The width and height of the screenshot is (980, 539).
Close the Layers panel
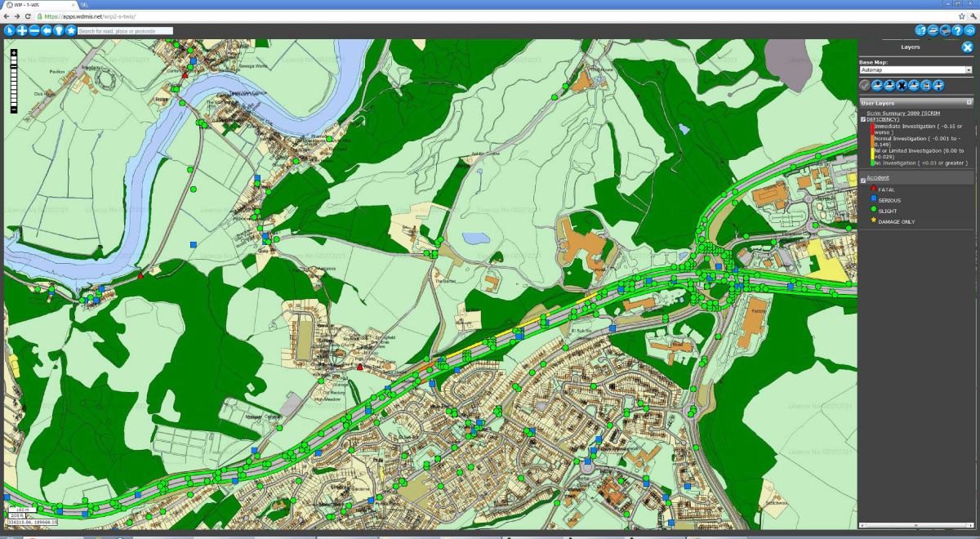tap(967, 47)
